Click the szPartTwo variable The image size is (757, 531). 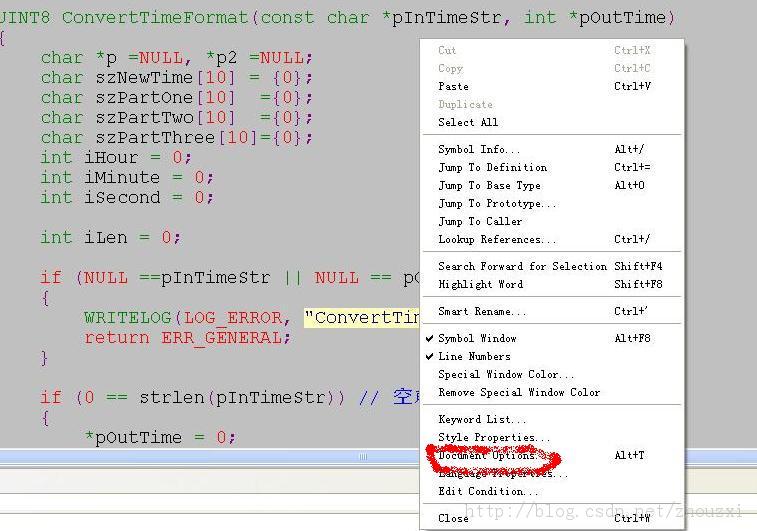(144, 117)
